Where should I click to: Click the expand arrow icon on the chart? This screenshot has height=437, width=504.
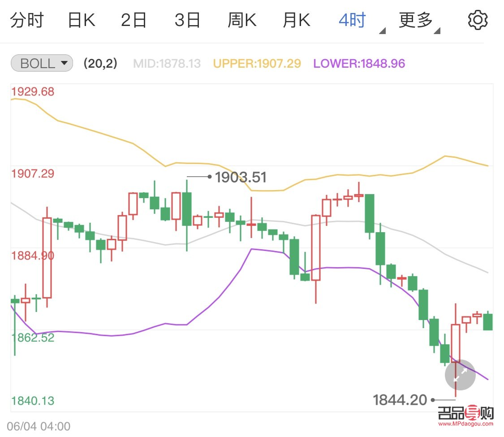tap(460, 375)
